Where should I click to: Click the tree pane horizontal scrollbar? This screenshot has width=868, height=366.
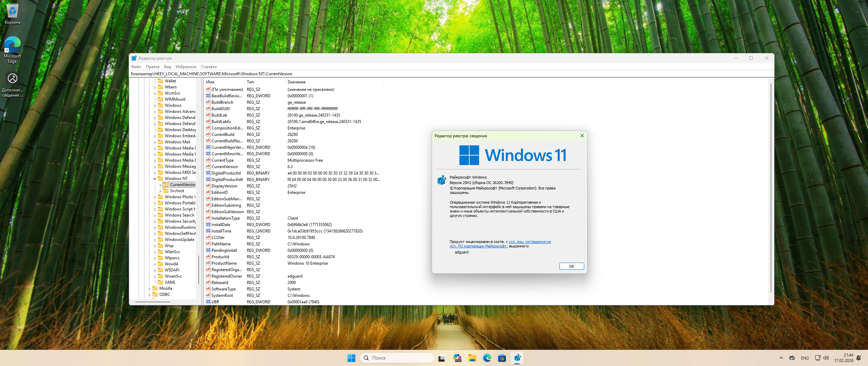153,302
